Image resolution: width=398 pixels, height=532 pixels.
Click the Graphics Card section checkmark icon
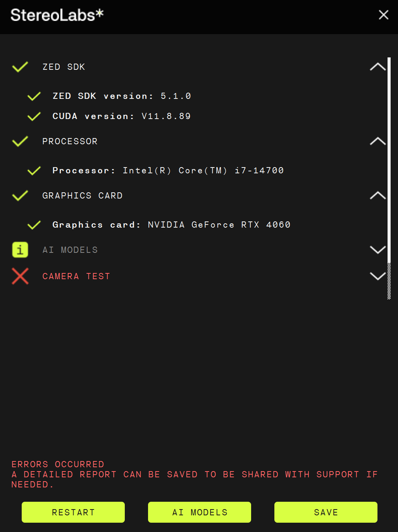(20, 195)
